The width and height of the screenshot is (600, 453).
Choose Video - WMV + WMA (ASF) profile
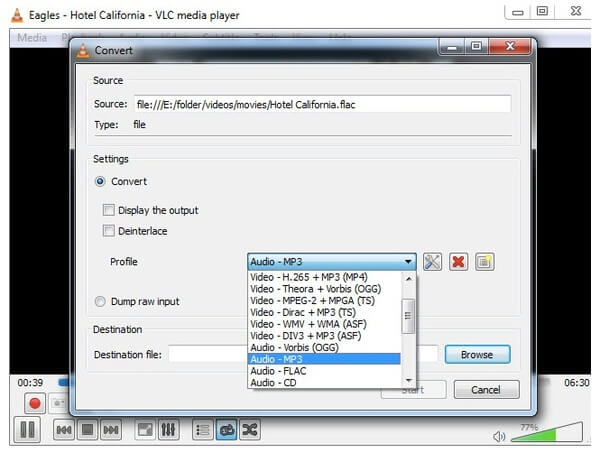coord(324,324)
